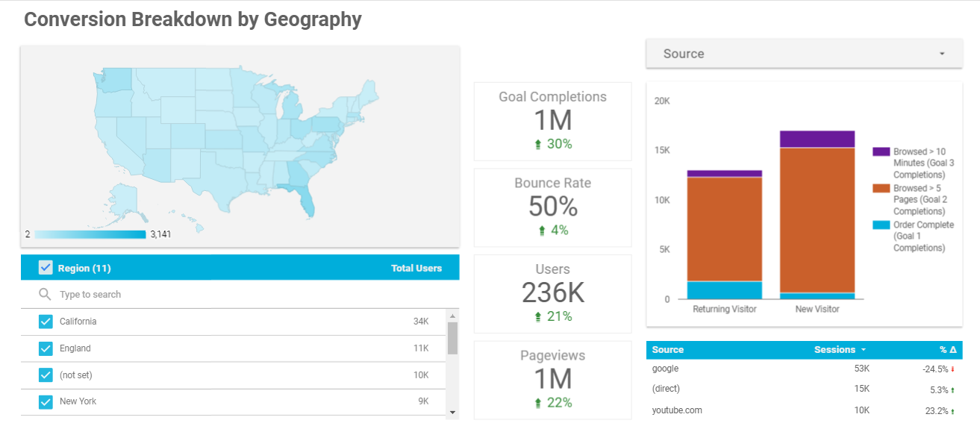Click the green arrow beside 23.2% for youtube.com
Viewport: 980px width, 429px height.
click(953, 411)
